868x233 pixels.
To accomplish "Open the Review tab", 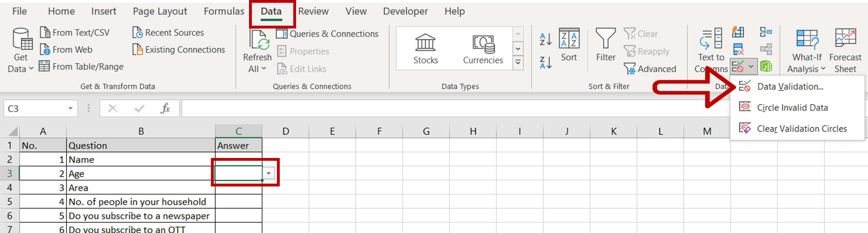I will (313, 11).
